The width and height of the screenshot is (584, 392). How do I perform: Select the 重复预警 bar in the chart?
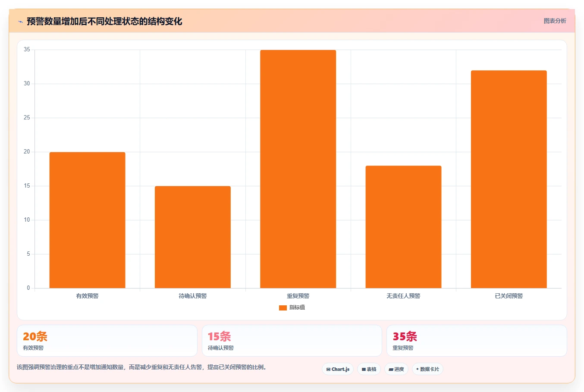(x=298, y=169)
